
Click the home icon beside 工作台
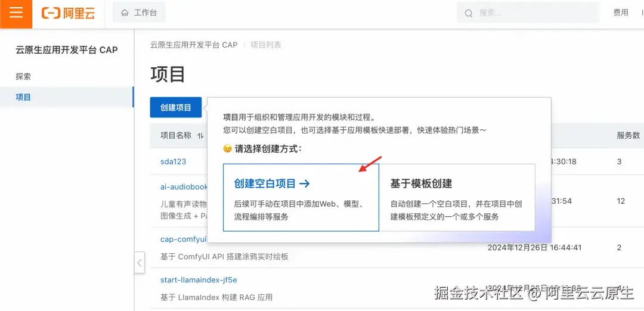125,13
